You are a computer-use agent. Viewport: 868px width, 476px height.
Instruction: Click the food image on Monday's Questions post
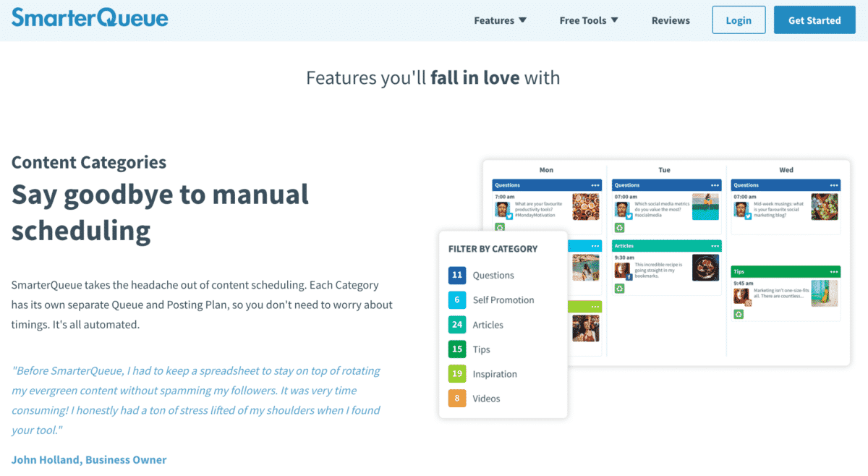point(586,207)
